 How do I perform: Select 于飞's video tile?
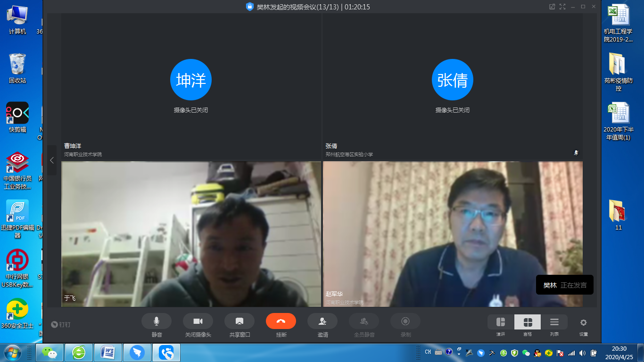[x=191, y=234]
